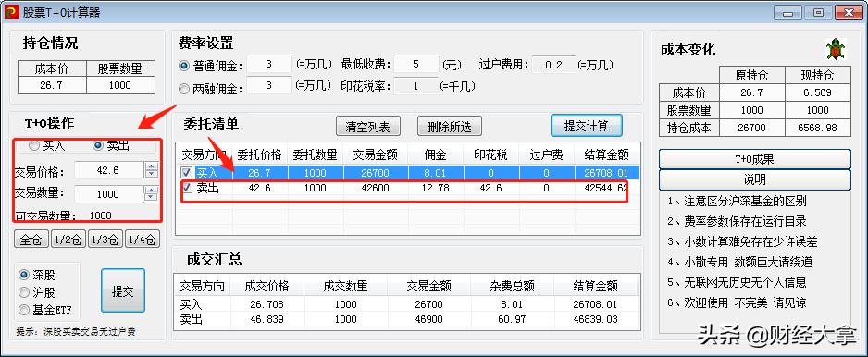
Task: Click the 提交计算 button
Action: point(587,126)
